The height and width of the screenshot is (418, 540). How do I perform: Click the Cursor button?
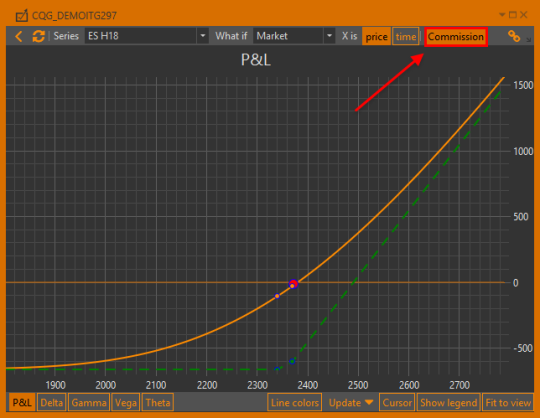pyautogui.click(x=397, y=403)
